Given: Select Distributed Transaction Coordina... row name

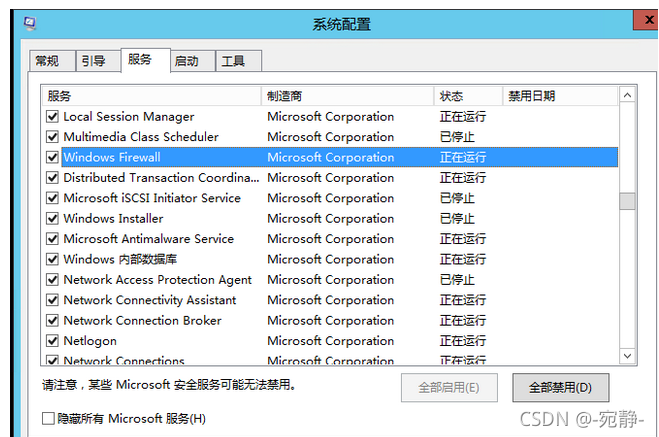Looking at the screenshot, I should pos(161,178).
